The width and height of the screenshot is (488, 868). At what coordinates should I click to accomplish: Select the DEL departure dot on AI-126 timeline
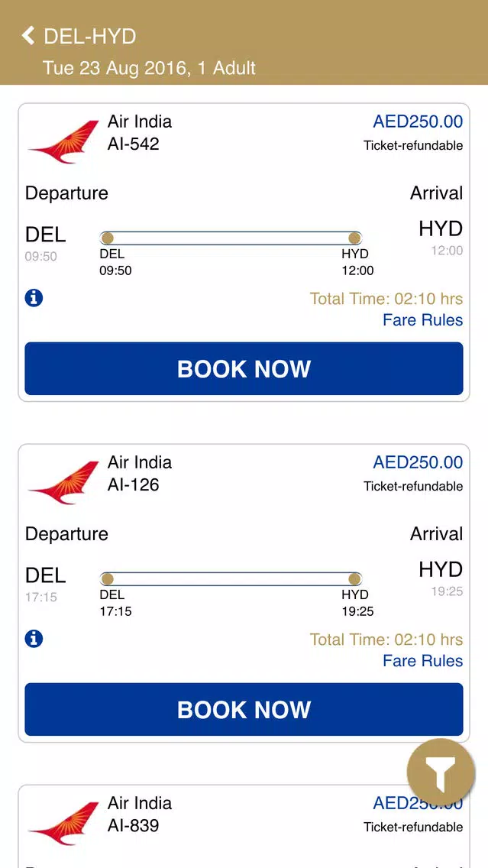pyautogui.click(x=108, y=579)
